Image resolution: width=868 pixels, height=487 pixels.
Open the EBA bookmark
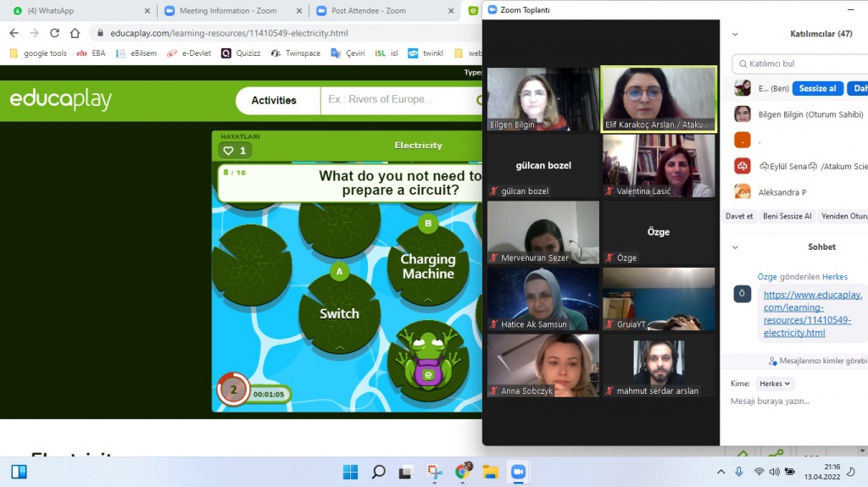coord(91,53)
